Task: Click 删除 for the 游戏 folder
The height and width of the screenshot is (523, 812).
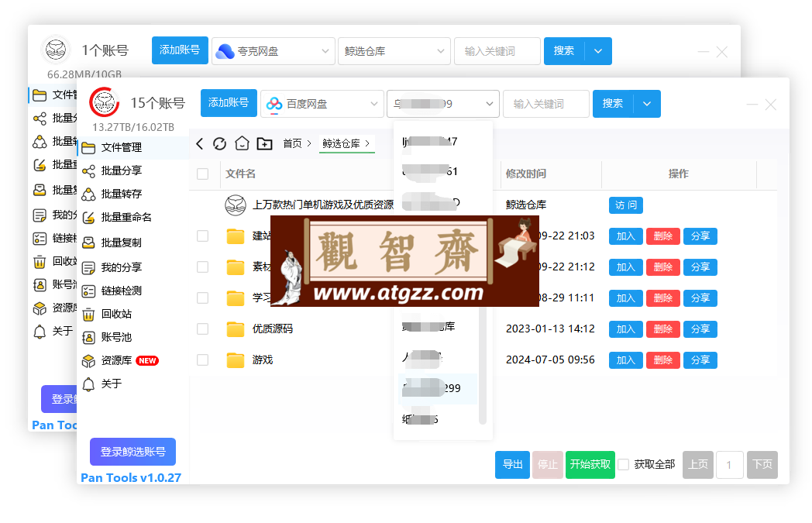Action: pos(663,360)
